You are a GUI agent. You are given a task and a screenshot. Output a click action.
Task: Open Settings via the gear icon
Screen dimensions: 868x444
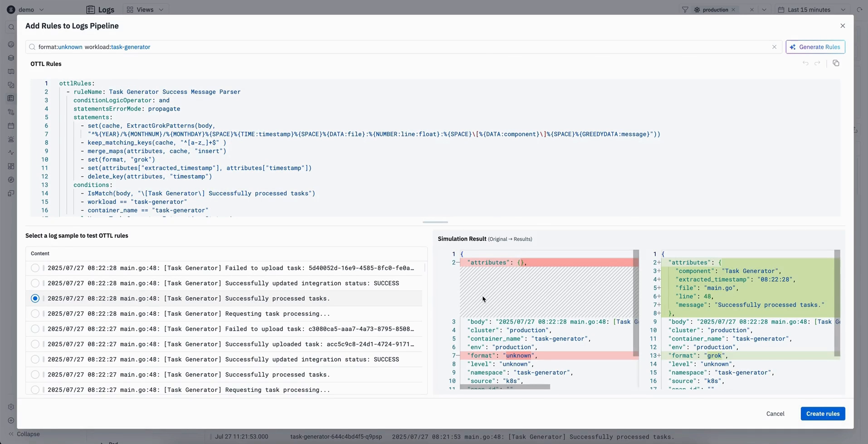click(11, 407)
